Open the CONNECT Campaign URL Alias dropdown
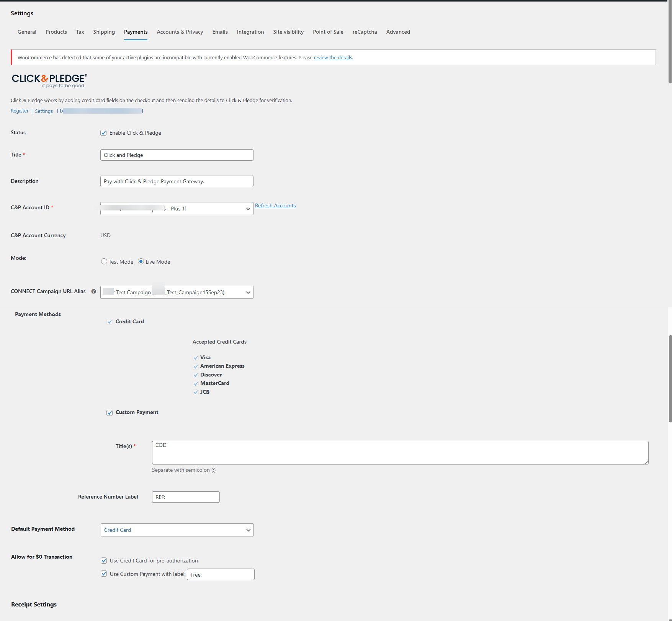The image size is (672, 621). 177,292
